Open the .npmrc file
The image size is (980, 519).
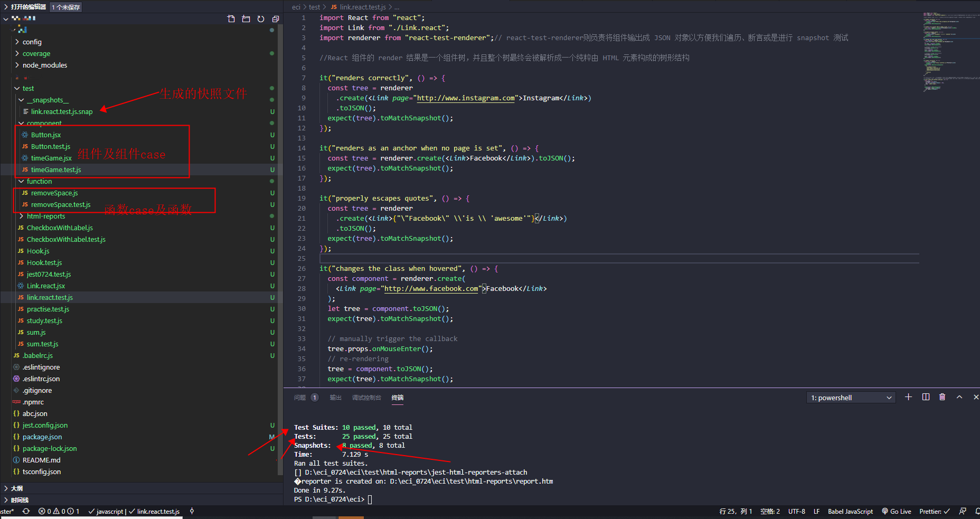pos(33,402)
